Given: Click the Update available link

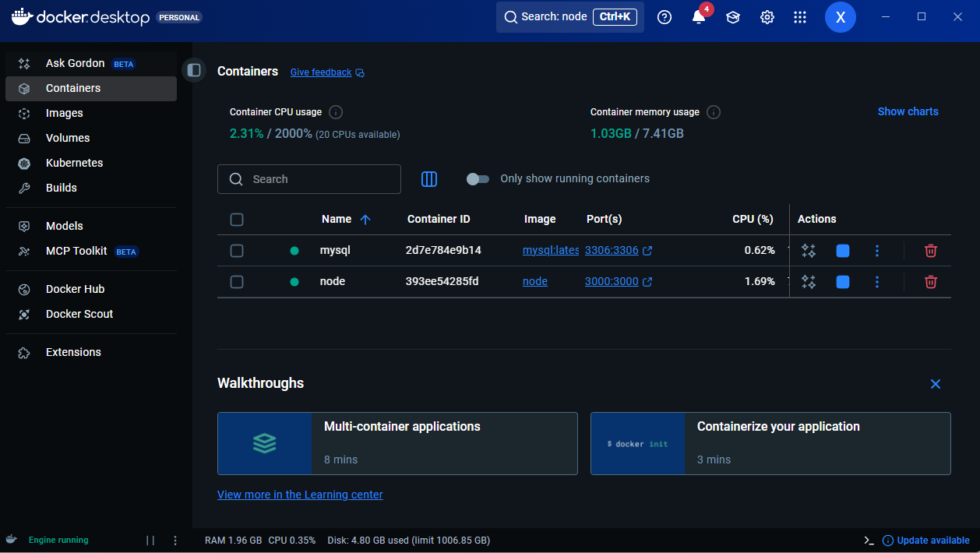Looking at the screenshot, I should point(926,540).
